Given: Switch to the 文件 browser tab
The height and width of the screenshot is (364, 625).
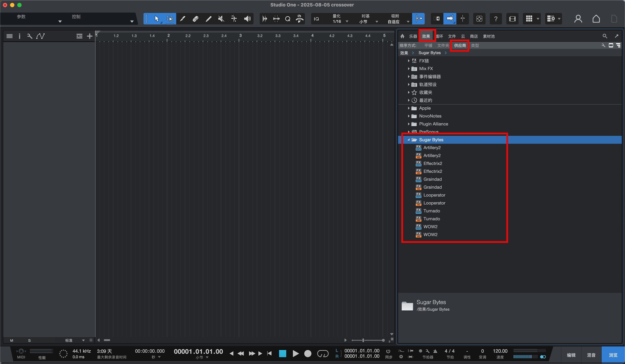Looking at the screenshot, I should (452, 36).
